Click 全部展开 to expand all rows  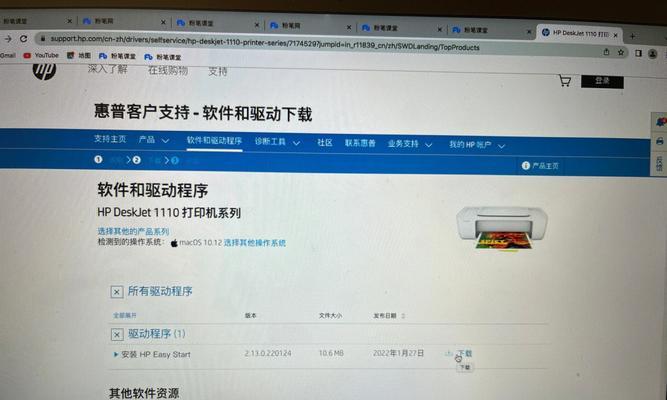tap(125, 315)
